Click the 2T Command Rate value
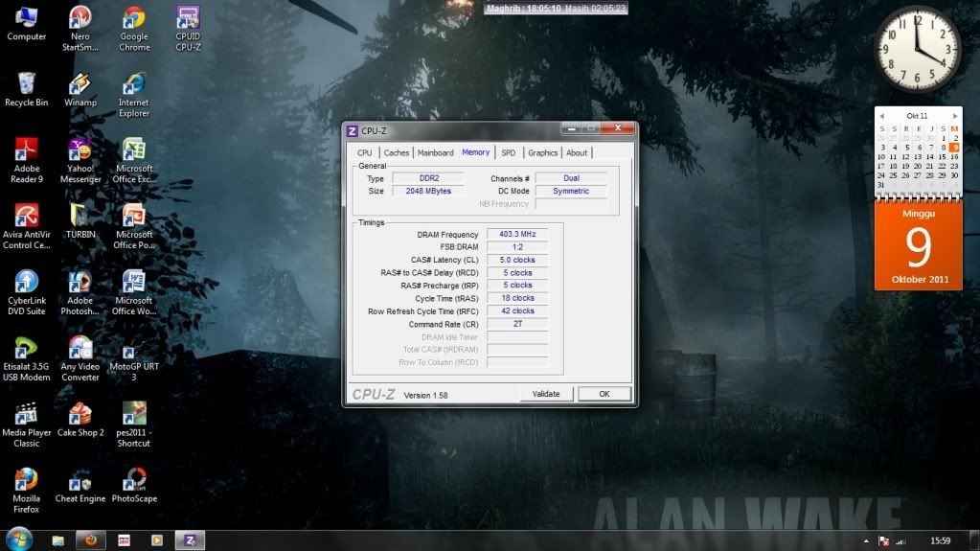Screen dimensions: 980x551 point(517,324)
